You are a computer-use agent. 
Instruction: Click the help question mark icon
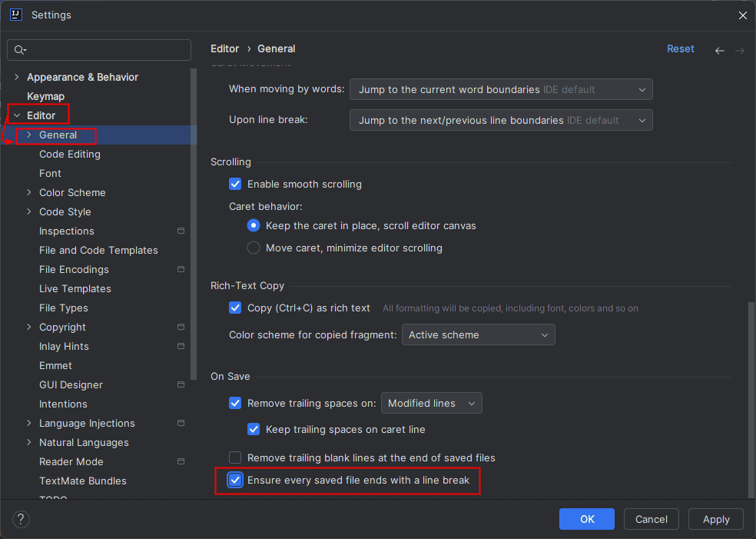(21, 519)
